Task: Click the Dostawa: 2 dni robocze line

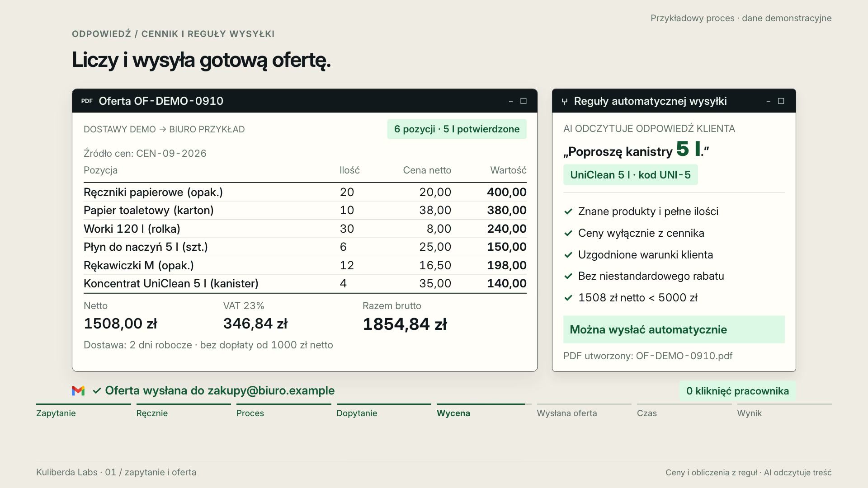Action: [208, 345]
